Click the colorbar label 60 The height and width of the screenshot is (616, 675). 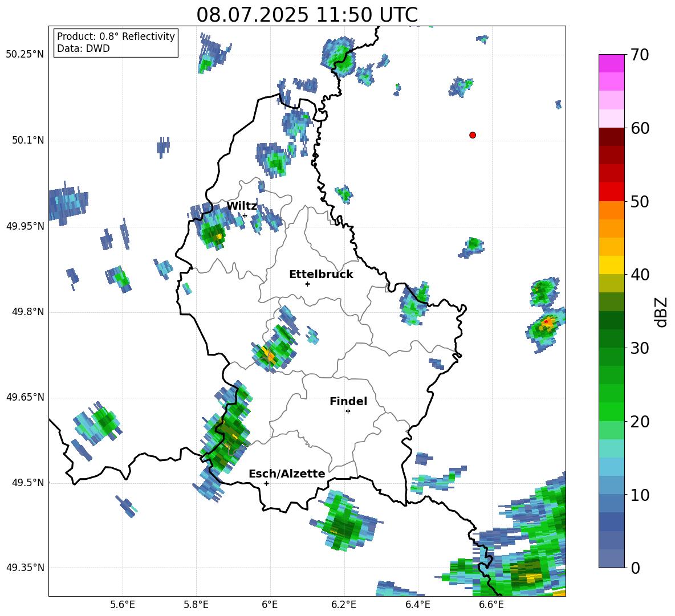coord(640,128)
